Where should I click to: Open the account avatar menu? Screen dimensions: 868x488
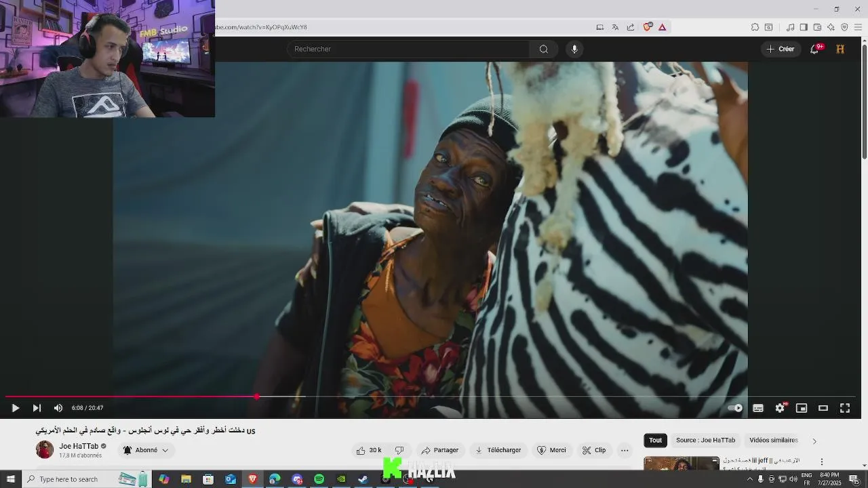[x=840, y=49]
